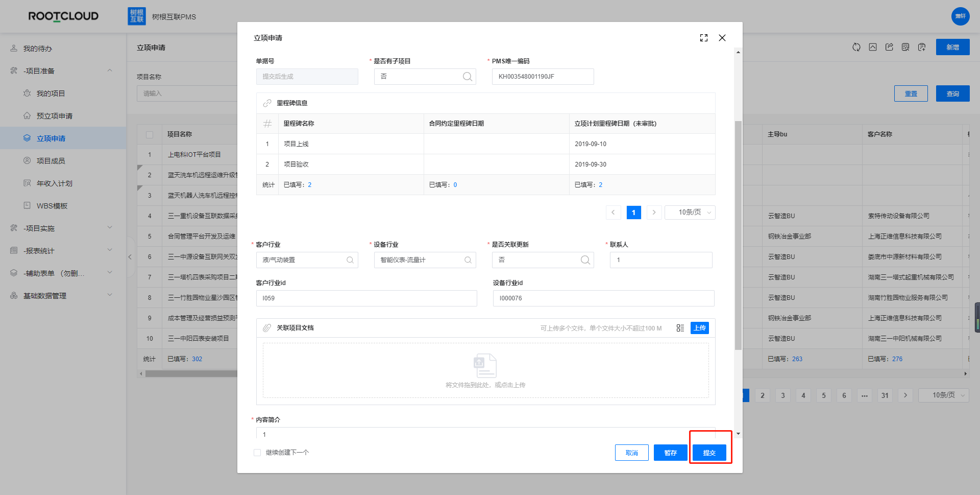This screenshot has width=980, height=495.
Task: Click search icon in 客户行业 field
Action: tap(350, 260)
